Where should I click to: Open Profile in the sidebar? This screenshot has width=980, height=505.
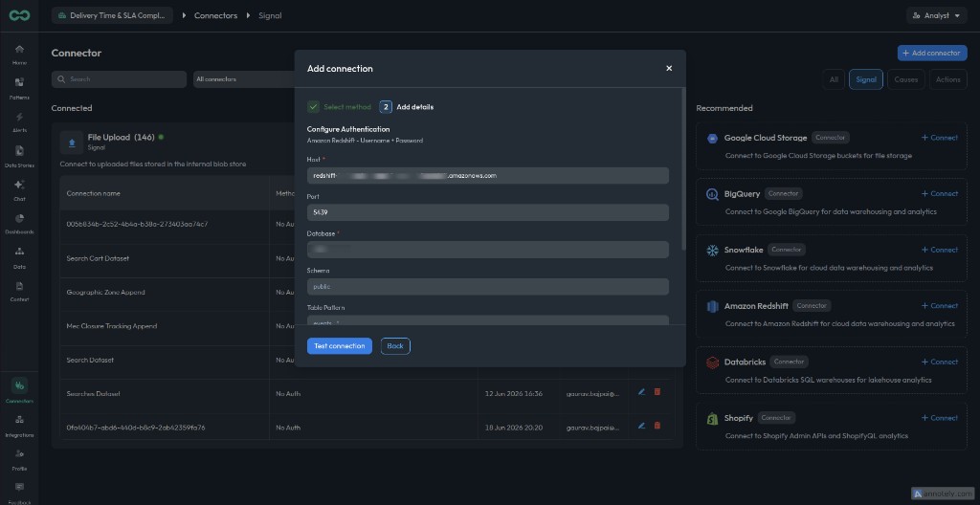pyautogui.click(x=19, y=459)
